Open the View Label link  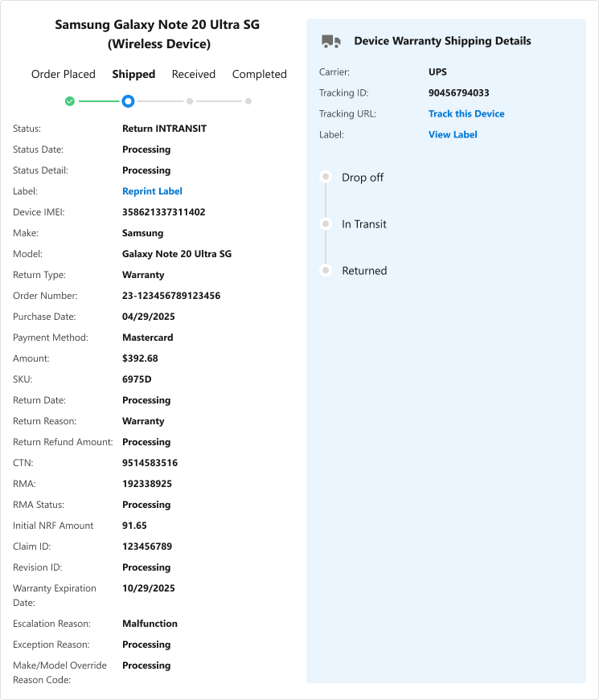click(x=453, y=135)
